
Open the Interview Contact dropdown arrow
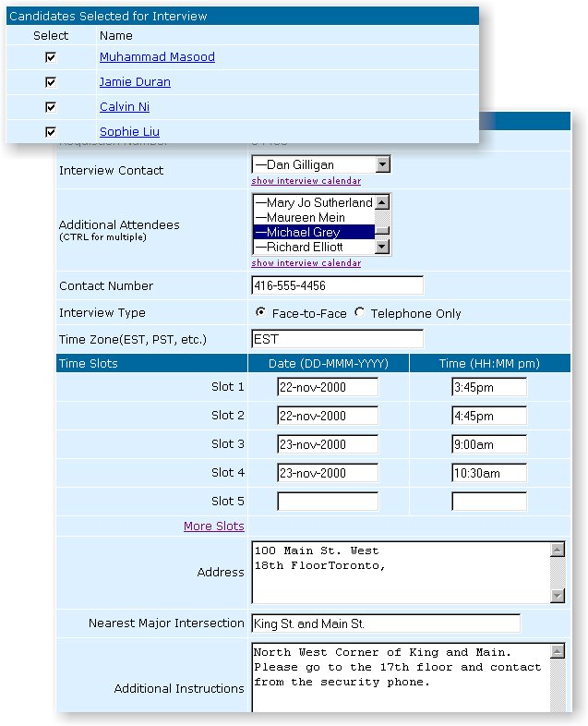click(382, 164)
